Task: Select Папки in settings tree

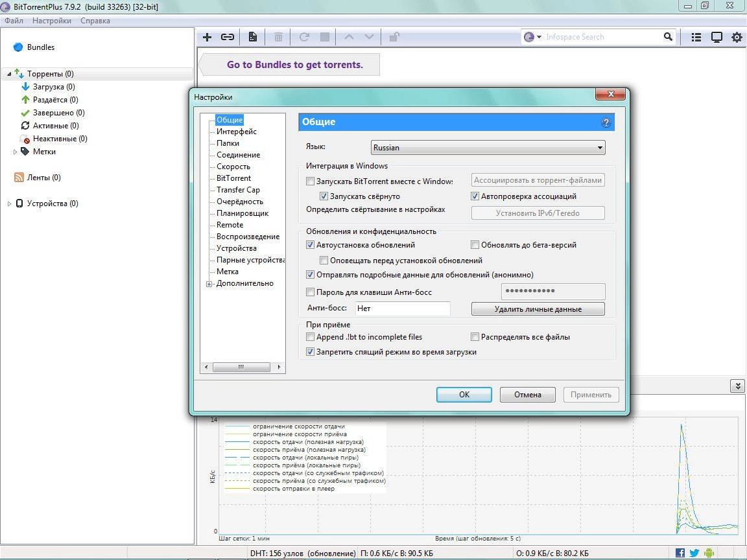Action: (228, 143)
